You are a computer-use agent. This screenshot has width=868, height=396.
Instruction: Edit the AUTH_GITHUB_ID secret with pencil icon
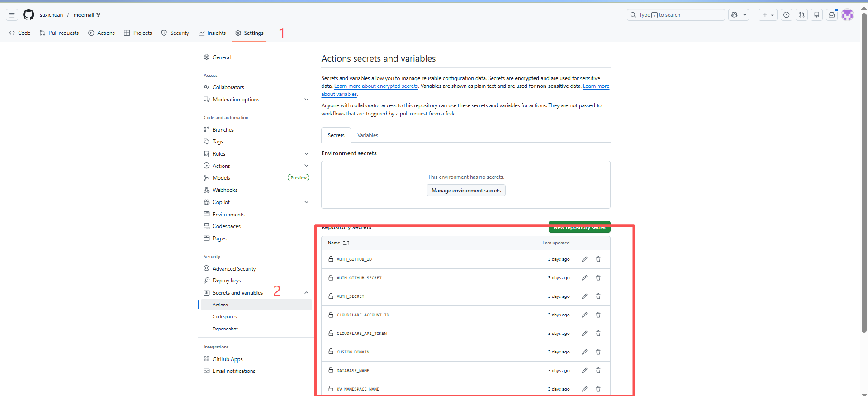click(x=584, y=259)
